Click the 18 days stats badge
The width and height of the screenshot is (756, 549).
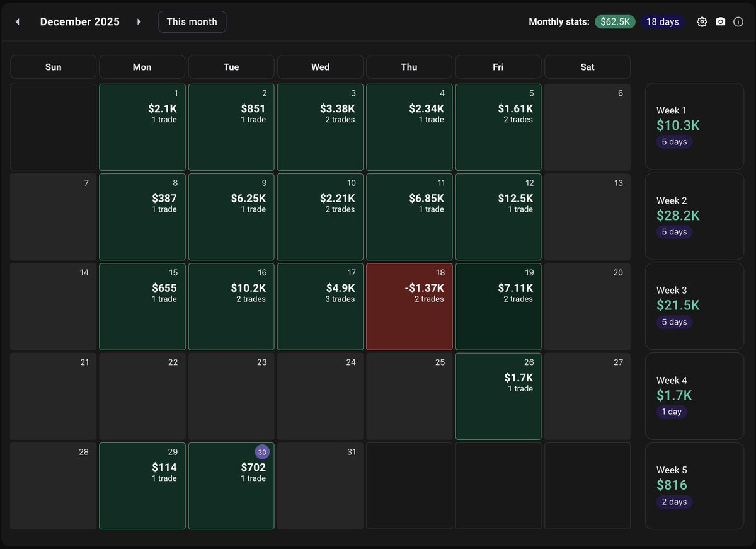[663, 21]
